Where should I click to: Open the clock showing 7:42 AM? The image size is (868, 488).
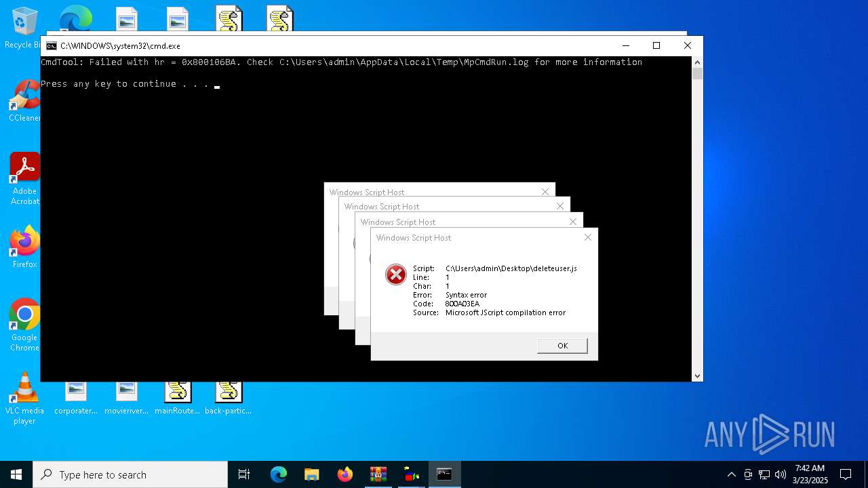tap(810, 474)
